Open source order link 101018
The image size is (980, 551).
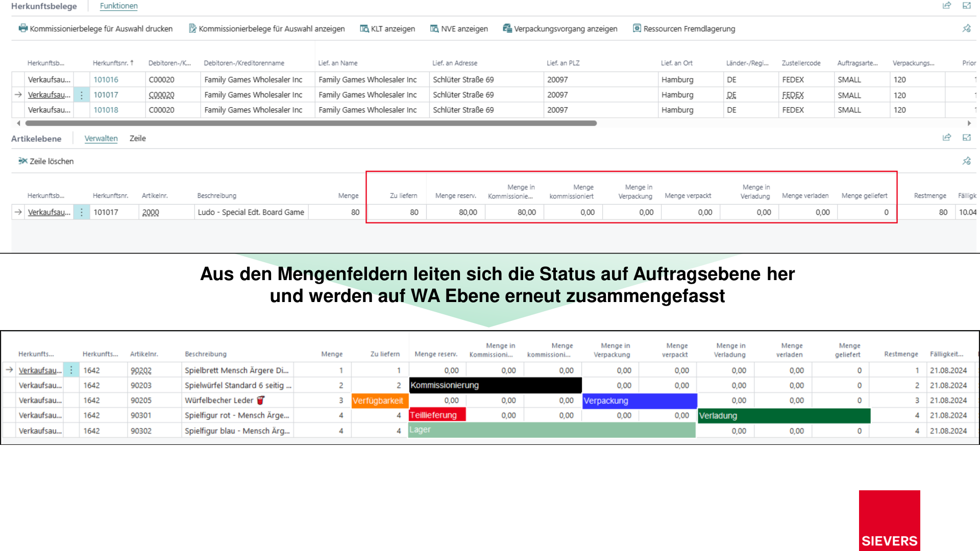(106, 110)
